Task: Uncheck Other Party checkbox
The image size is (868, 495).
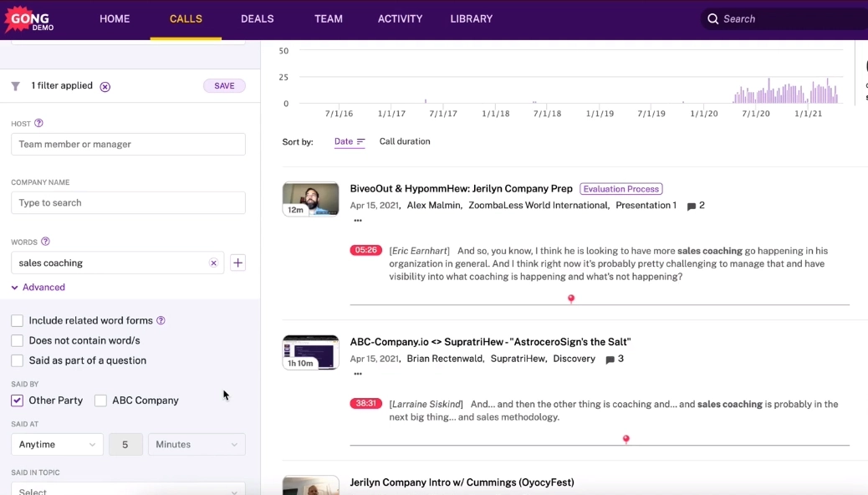Action: (18, 401)
